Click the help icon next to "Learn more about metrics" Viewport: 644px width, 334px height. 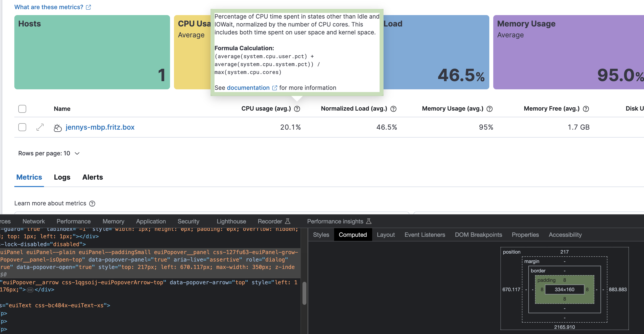[x=92, y=204]
